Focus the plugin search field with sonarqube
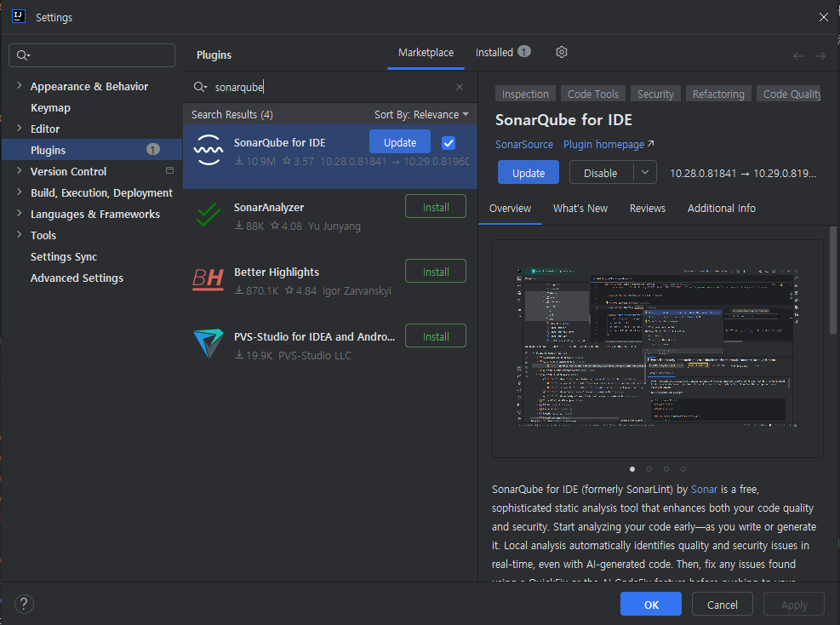 [x=329, y=87]
